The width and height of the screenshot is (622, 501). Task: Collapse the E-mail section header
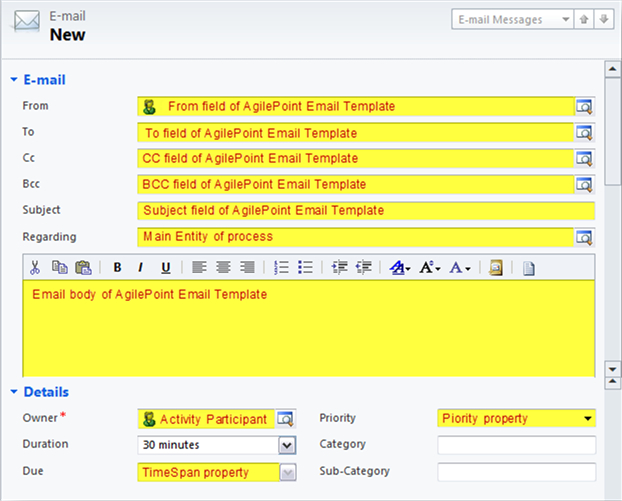(x=14, y=79)
